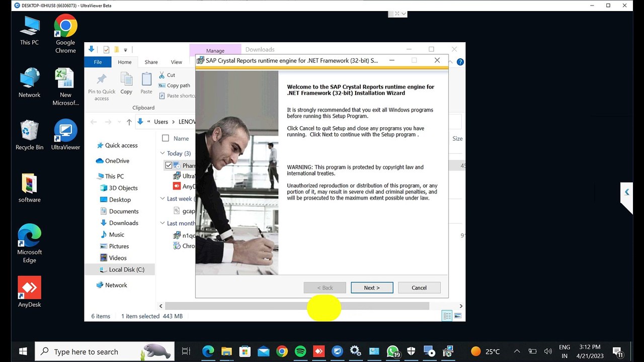
Task: Open WhatsApp from the taskbar
Action: click(x=393, y=351)
